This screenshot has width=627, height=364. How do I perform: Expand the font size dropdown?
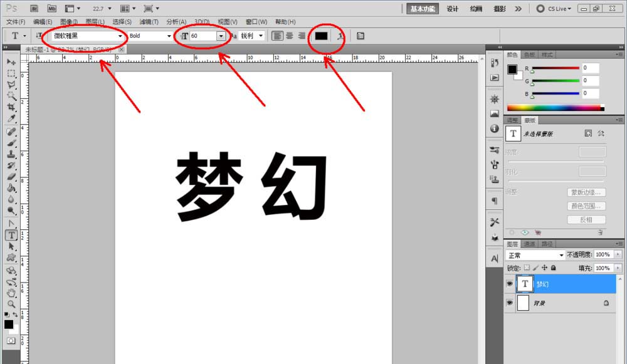pos(221,36)
